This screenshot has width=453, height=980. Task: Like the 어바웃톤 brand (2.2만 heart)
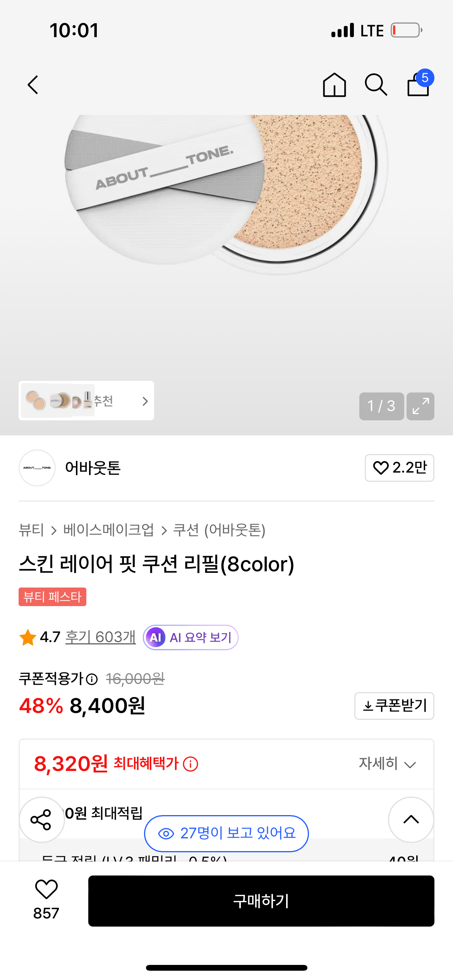pyautogui.click(x=399, y=468)
